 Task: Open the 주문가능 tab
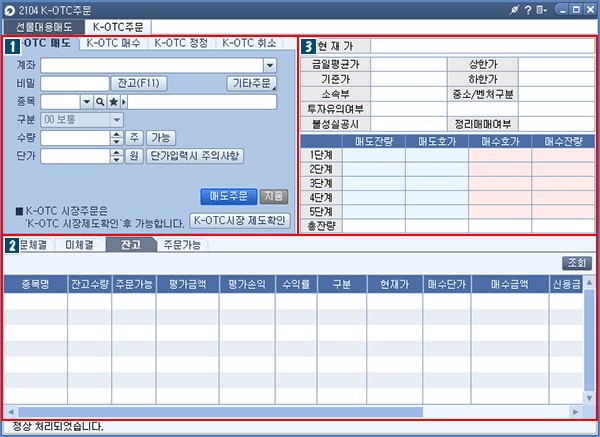pos(182,245)
